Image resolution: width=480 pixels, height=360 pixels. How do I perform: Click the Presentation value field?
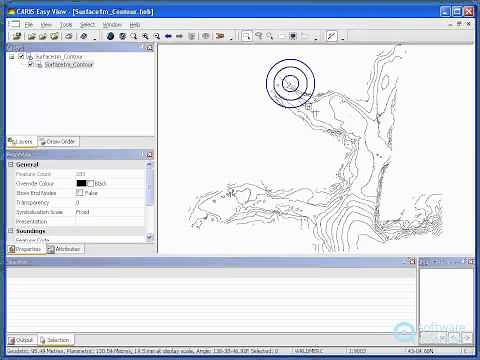click(x=109, y=221)
